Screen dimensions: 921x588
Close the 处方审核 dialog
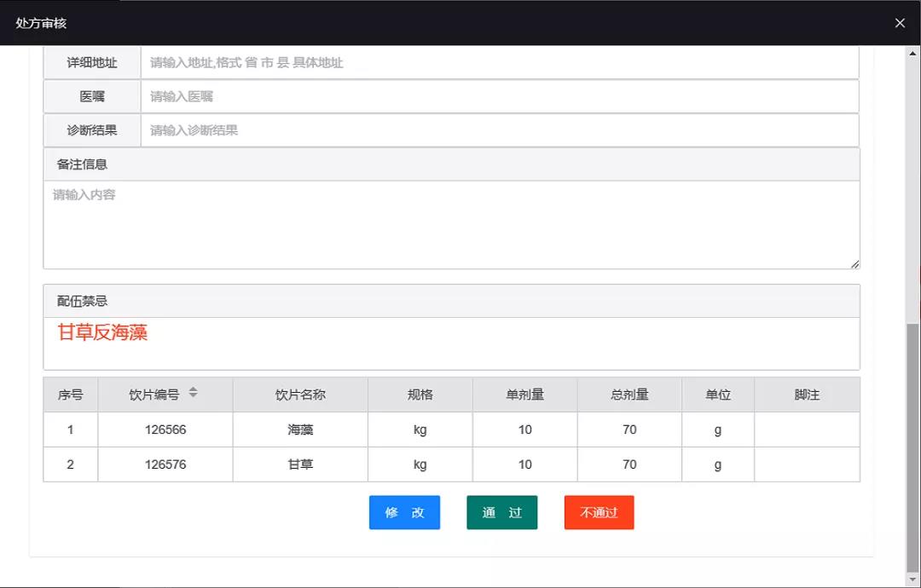(900, 23)
